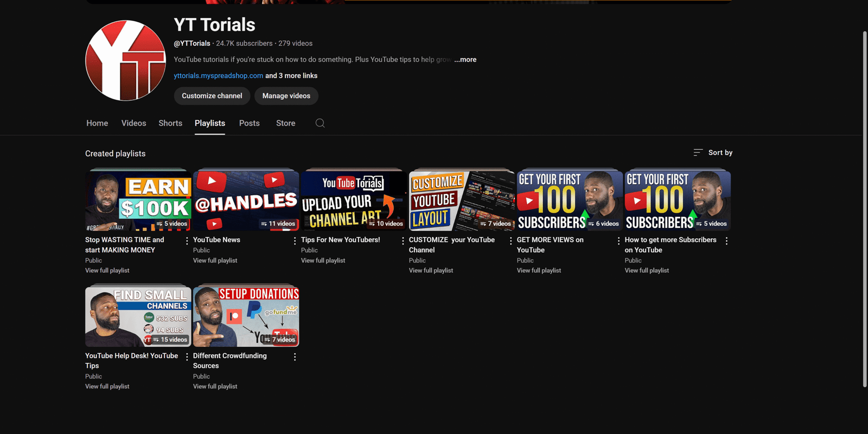
Task: Switch to the Videos tab
Action: (x=133, y=123)
